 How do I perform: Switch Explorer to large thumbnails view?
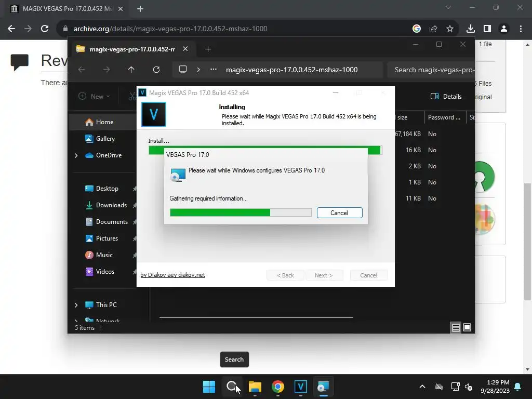[467, 327]
